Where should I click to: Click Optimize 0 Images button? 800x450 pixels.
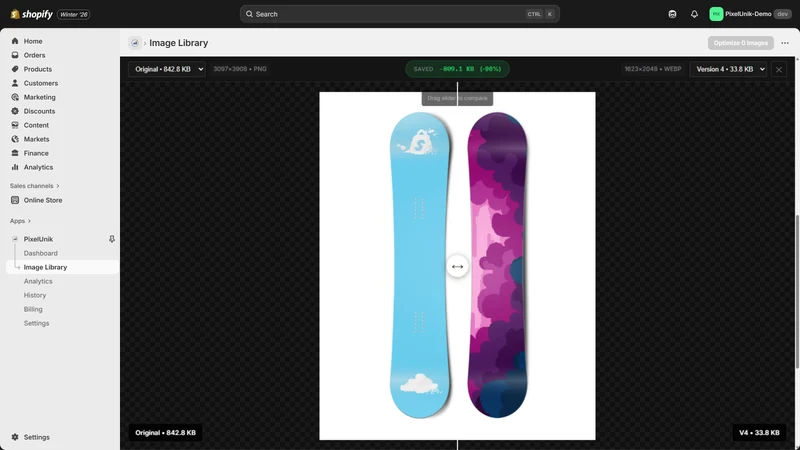coord(740,43)
